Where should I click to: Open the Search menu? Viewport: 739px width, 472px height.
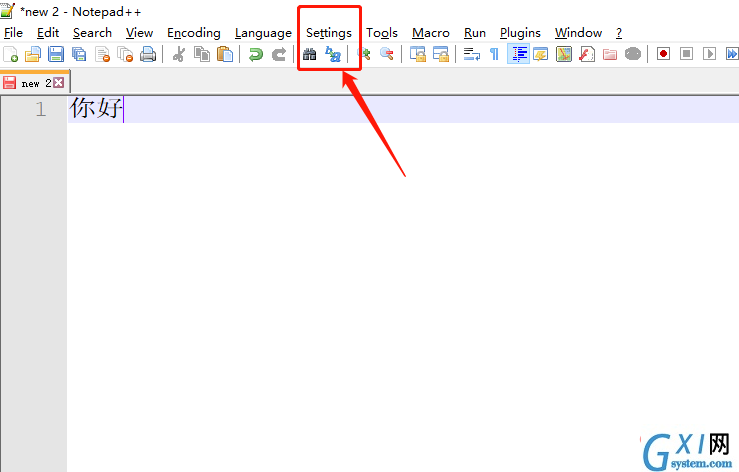pos(92,33)
